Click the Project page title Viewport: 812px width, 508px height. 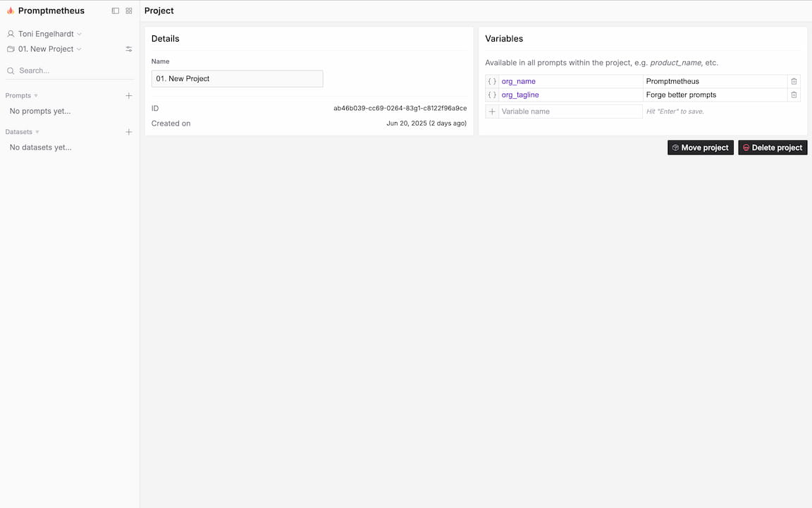pos(159,11)
